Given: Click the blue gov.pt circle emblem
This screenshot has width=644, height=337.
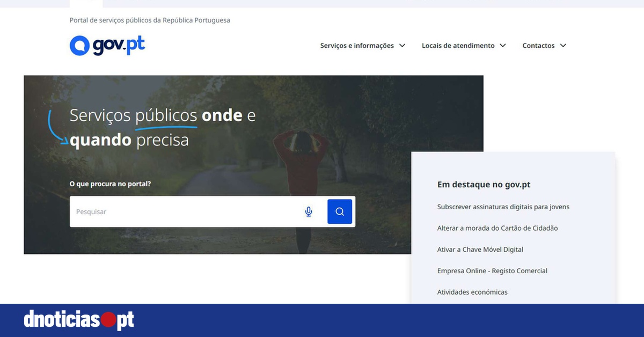Looking at the screenshot, I should coord(78,45).
